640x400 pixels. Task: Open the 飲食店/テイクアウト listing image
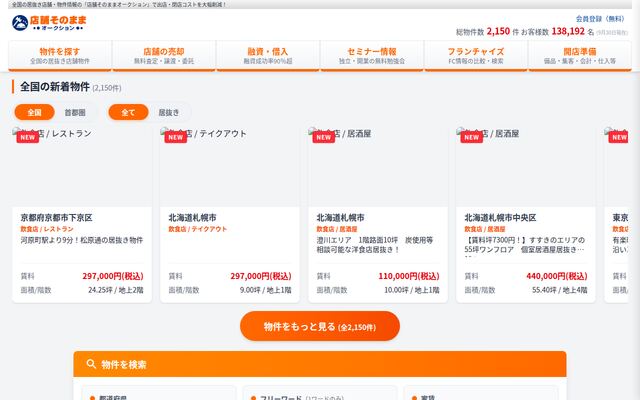coord(230,167)
